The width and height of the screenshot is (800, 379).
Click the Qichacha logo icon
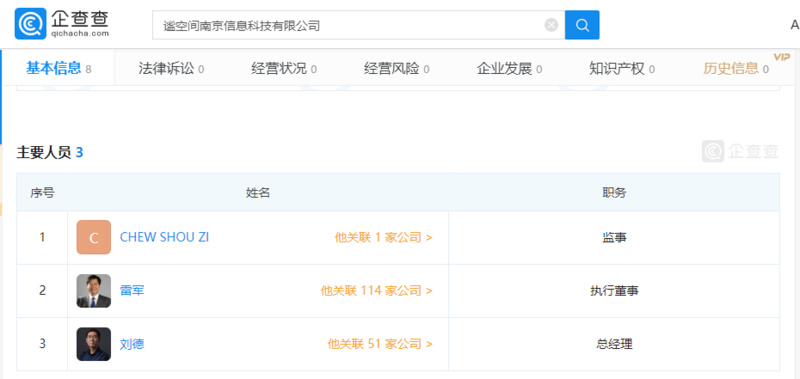[x=30, y=24]
